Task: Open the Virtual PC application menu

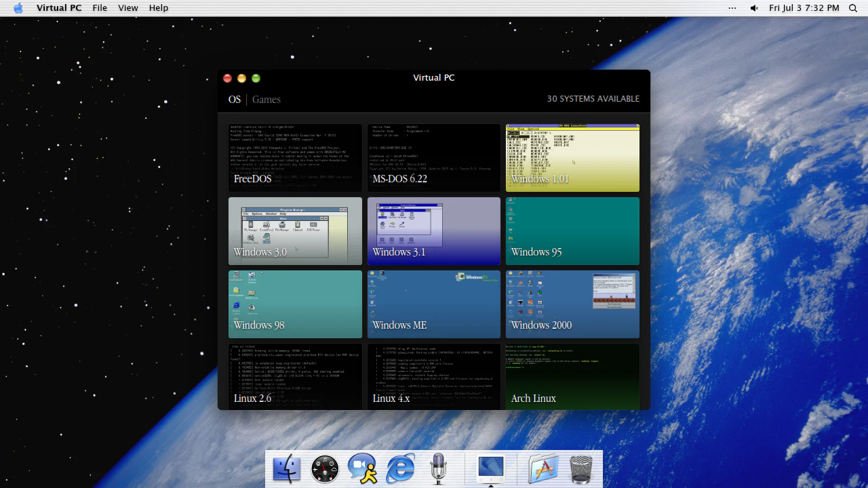Action: point(59,8)
